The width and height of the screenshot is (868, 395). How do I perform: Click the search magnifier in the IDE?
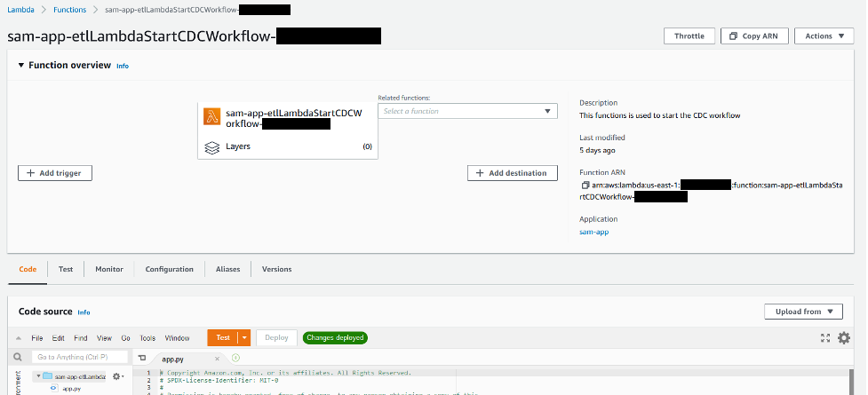(18, 358)
